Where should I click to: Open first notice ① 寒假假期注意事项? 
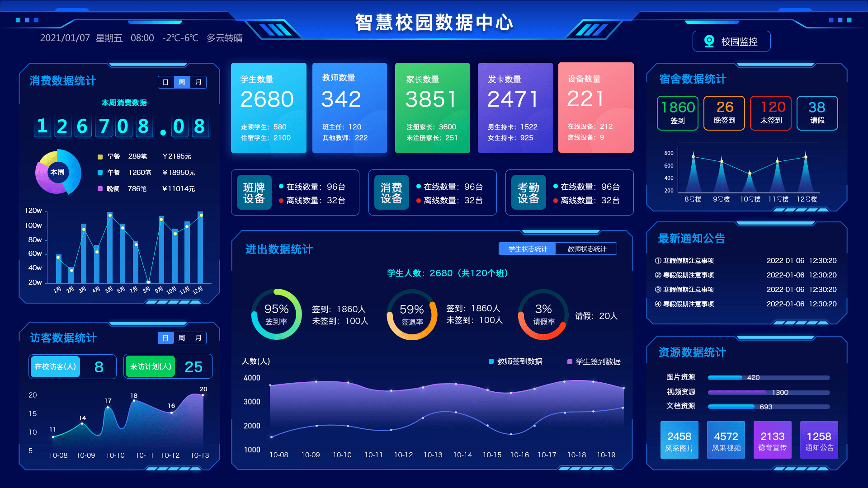tap(745, 261)
